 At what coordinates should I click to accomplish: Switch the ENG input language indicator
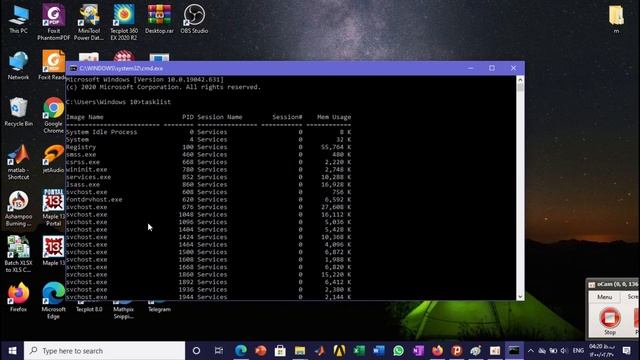tap(578, 351)
